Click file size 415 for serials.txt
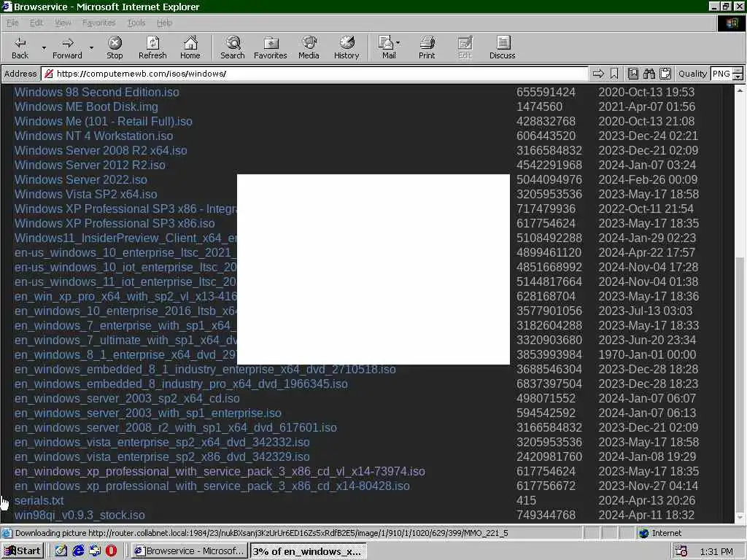Viewport: 747px width, 560px height. 526,501
